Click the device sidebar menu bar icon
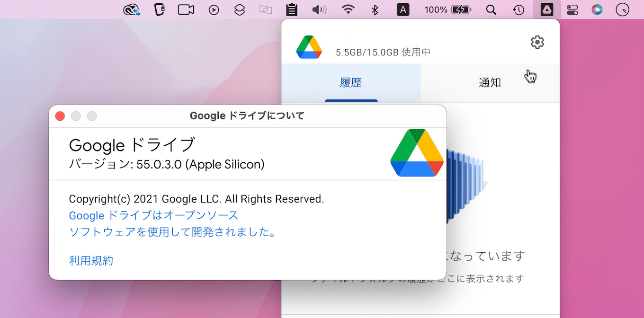This screenshot has width=644, height=318. 160,9
